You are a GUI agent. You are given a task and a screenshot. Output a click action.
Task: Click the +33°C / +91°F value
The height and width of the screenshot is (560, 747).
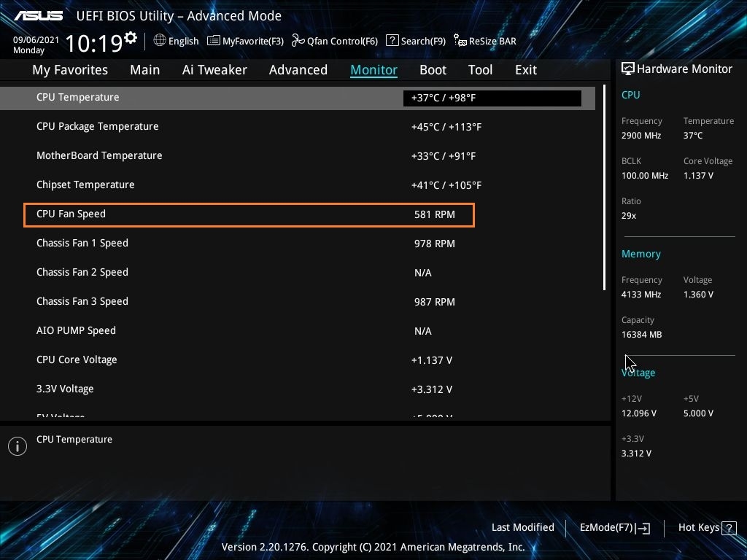click(444, 156)
